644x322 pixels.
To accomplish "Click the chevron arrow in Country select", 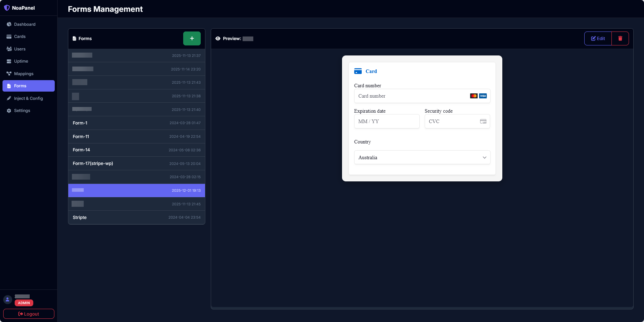I will [484, 157].
